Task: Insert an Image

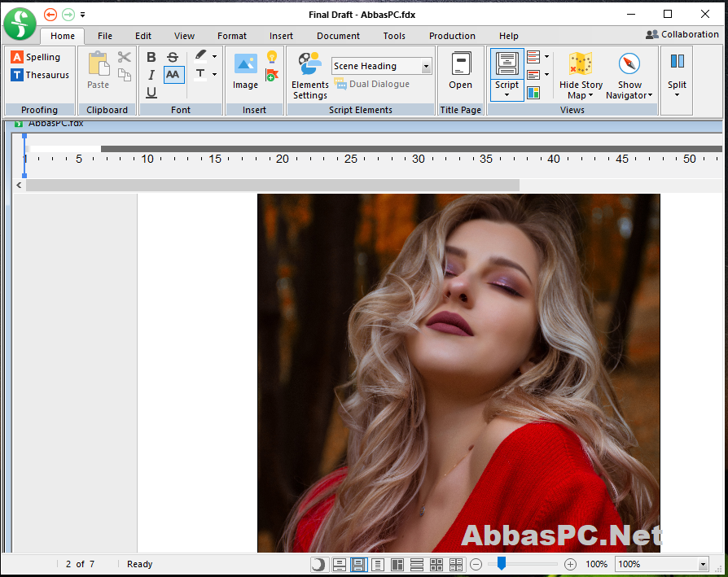Action: [245, 71]
